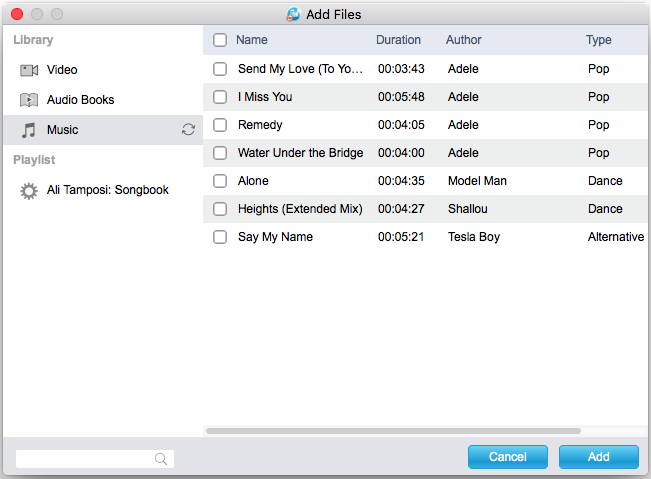Viewport: 651px width, 479px height.
Task: Select Ali Tamposi: Songbook playlist
Action: 107,190
